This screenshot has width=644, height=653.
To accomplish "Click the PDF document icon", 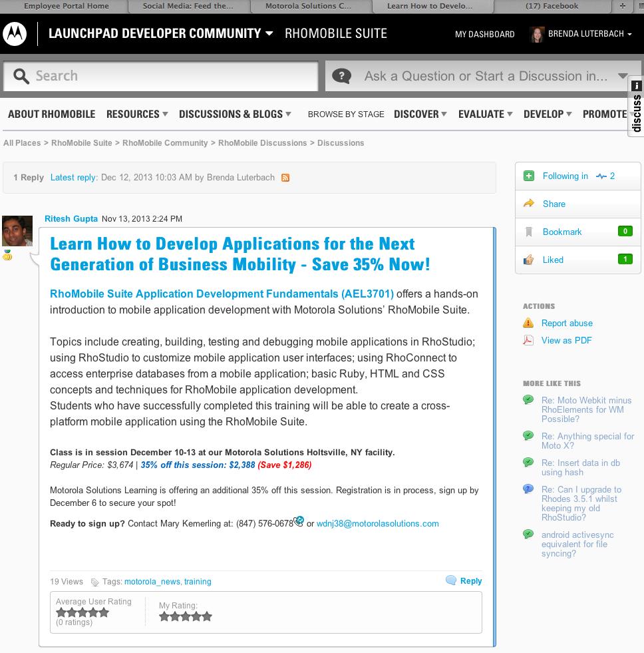I will coord(528,340).
